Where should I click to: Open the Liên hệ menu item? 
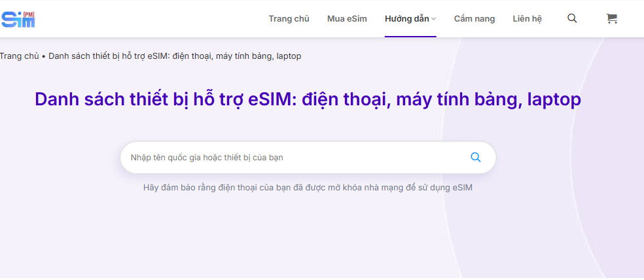tap(528, 19)
